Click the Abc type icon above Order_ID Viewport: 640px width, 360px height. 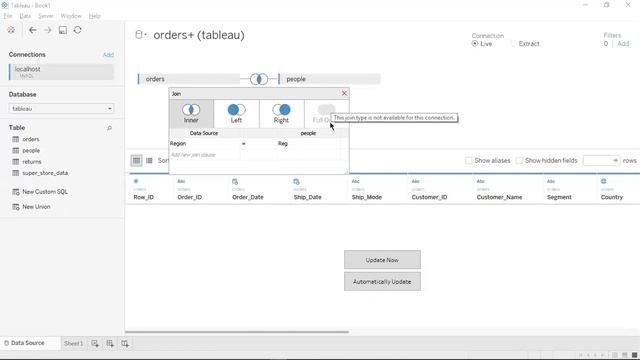(x=181, y=181)
